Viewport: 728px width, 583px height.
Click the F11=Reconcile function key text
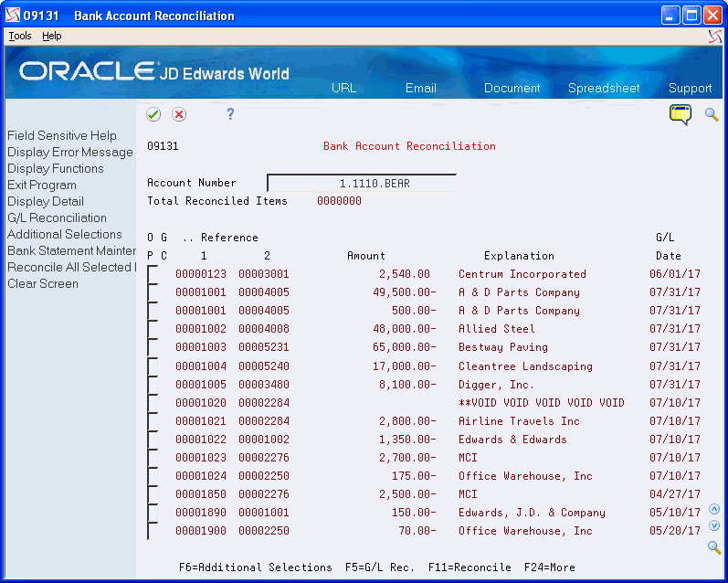tap(470, 567)
